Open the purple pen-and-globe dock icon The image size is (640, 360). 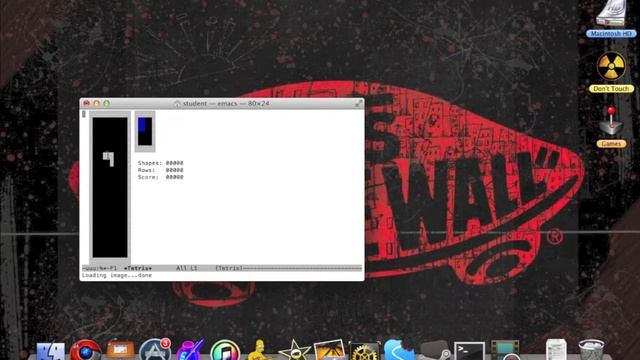tap(190, 350)
